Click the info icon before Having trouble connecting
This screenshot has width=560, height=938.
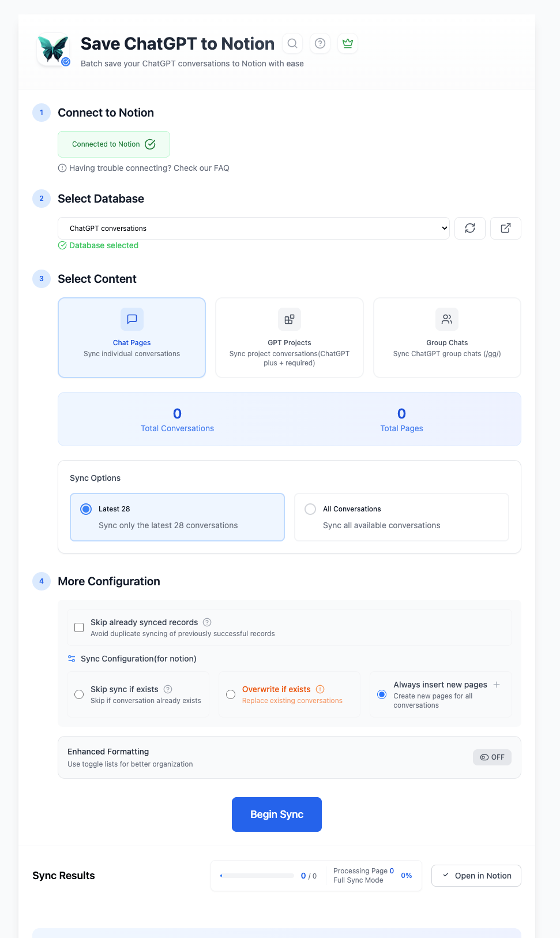[62, 168]
